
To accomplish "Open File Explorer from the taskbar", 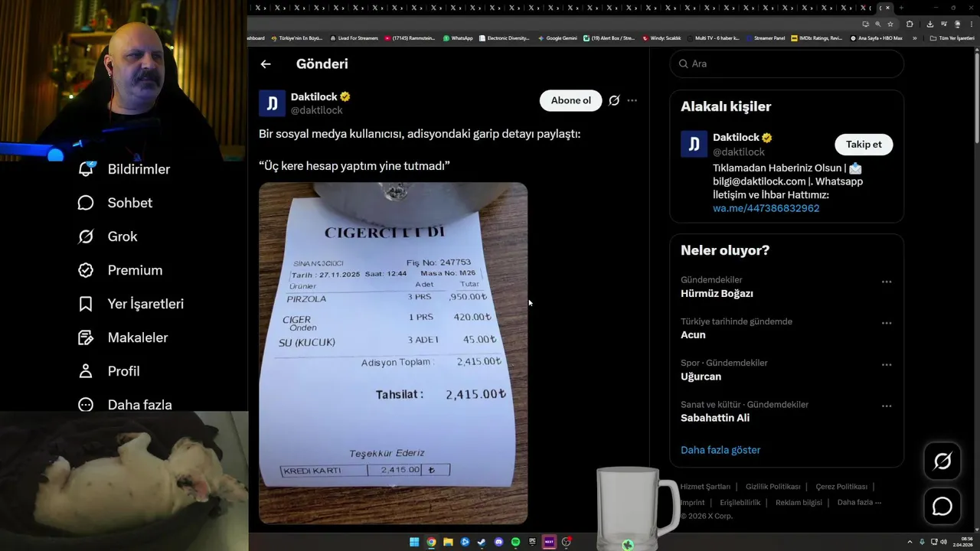I will tap(448, 542).
